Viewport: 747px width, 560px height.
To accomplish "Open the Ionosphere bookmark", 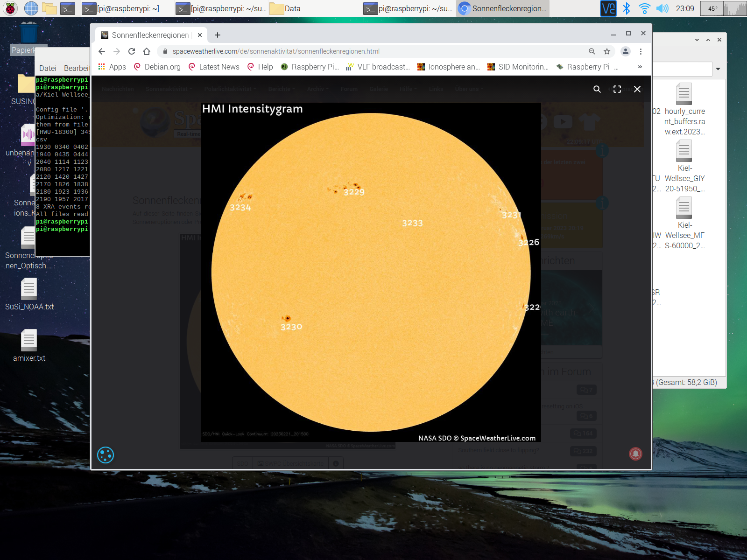I will 448,67.
